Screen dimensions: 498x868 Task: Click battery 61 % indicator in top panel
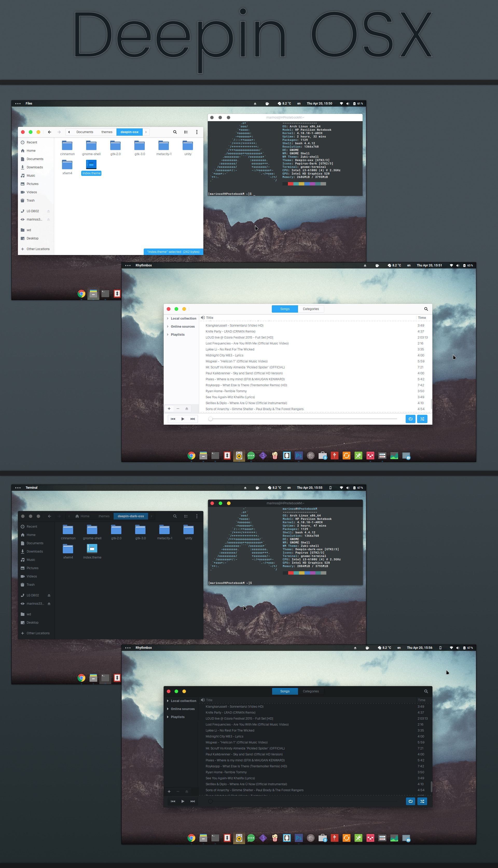point(358,104)
